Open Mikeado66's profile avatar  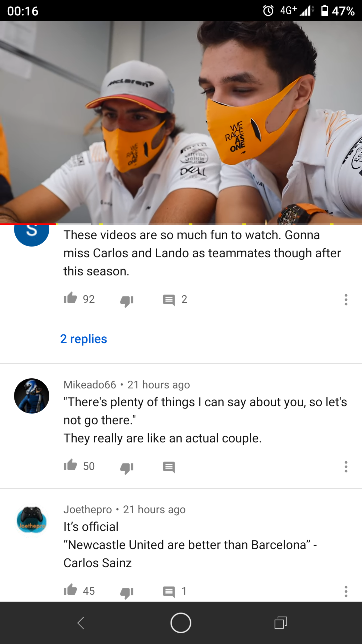pos(32,396)
